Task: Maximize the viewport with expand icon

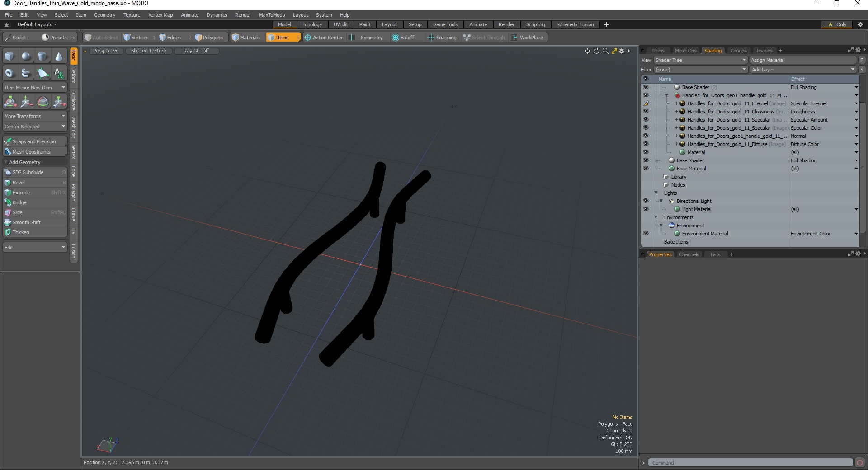Action: [614, 51]
